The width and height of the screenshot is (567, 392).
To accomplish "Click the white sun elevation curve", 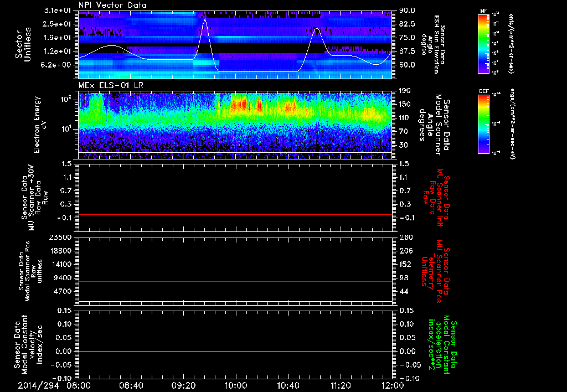I will click(259, 71).
